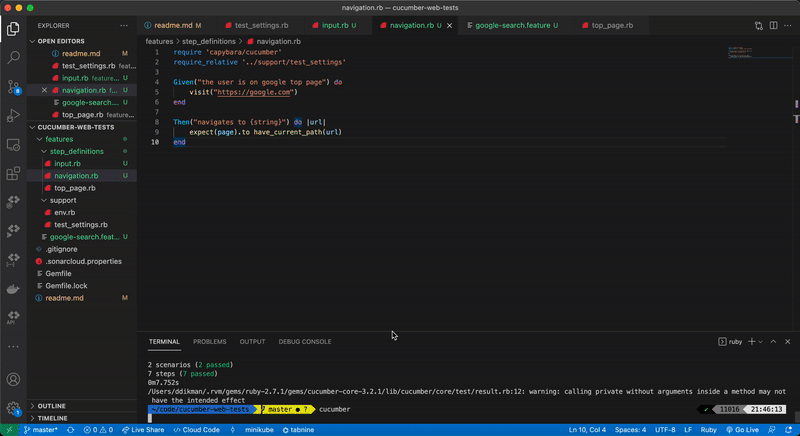The height and width of the screenshot is (436, 800).
Task: Split the editor to the right
Action: point(773,25)
